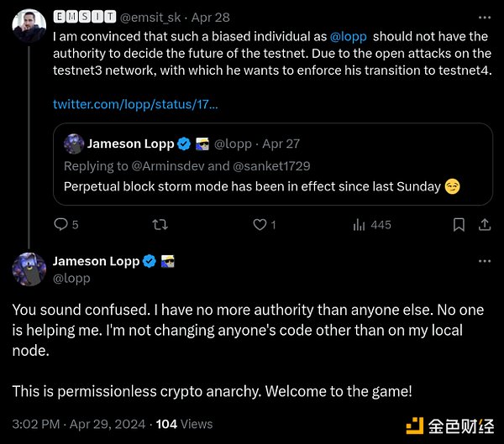Click the Jameson Lopp name above the reply
The width and height of the screenshot is (504, 444).
pos(96,261)
